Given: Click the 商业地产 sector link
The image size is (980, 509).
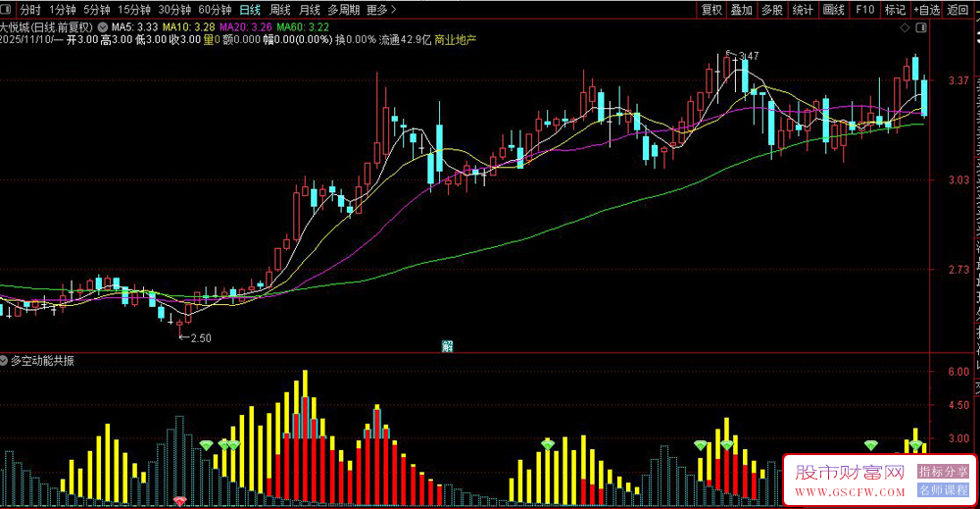Looking at the screenshot, I should point(455,39).
